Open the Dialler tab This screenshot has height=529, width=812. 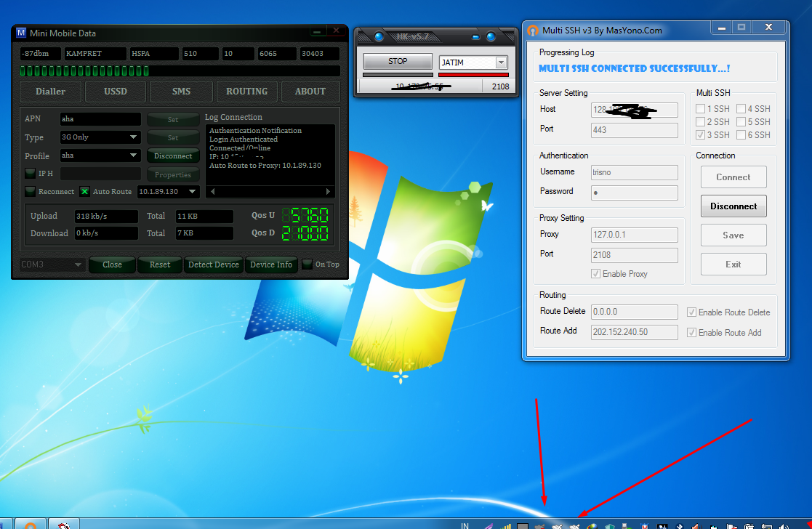tap(50, 91)
